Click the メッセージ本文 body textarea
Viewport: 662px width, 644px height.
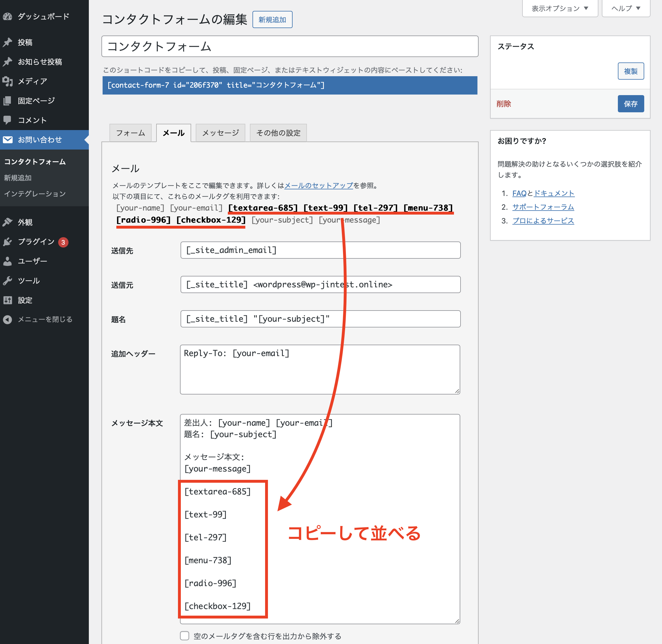(320, 519)
